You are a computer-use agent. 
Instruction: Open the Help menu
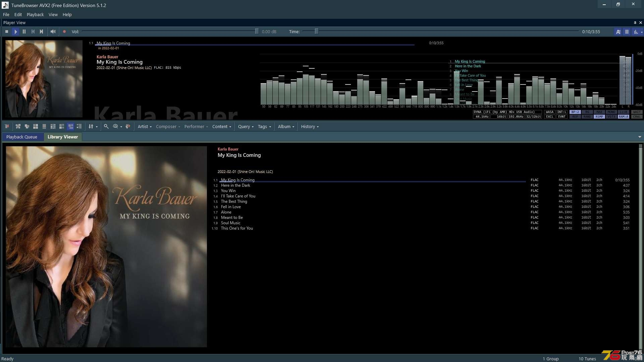[x=67, y=14]
